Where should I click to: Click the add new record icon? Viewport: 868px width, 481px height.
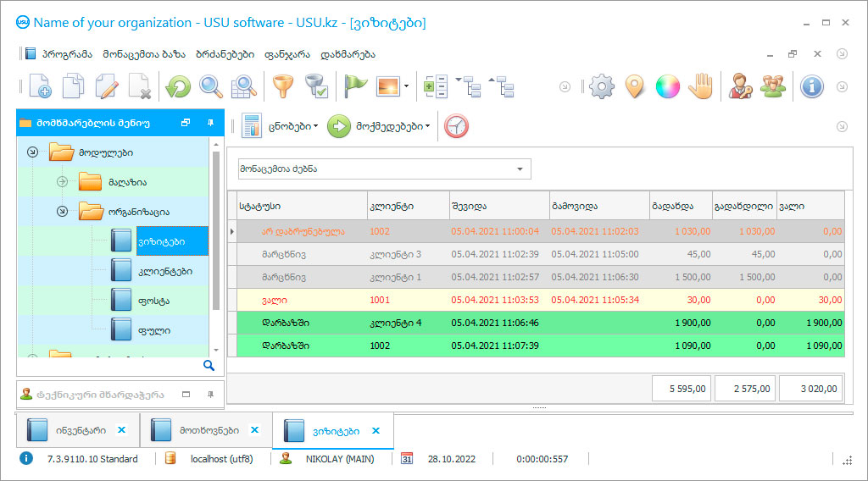[x=40, y=86]
